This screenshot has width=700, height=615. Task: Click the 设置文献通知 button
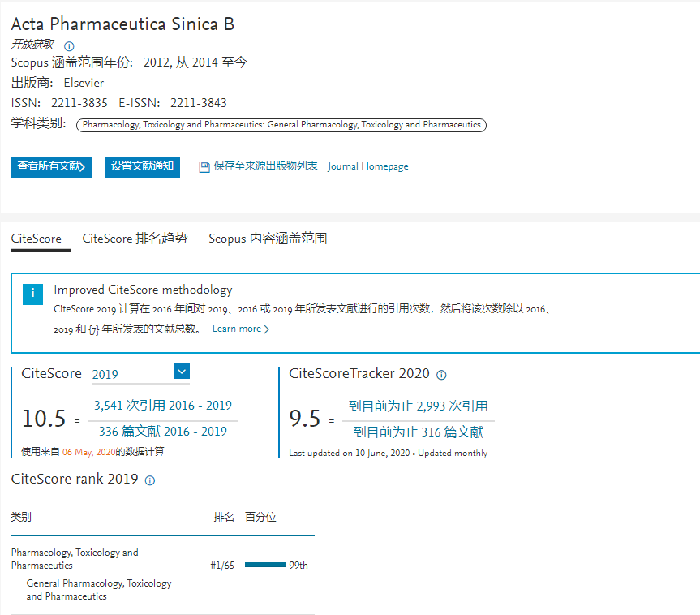142,166
